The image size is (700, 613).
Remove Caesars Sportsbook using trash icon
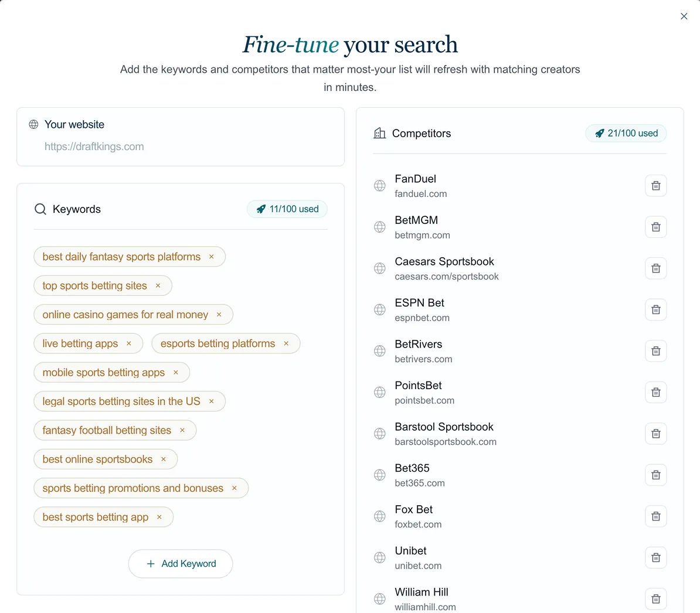pos(655,268)
